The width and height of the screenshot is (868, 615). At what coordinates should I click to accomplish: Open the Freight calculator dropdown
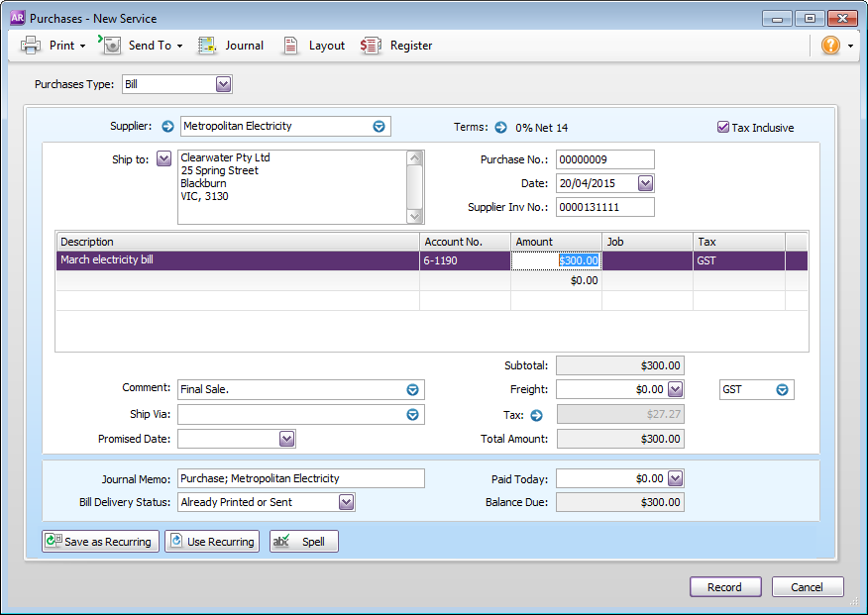pos(675,389)
